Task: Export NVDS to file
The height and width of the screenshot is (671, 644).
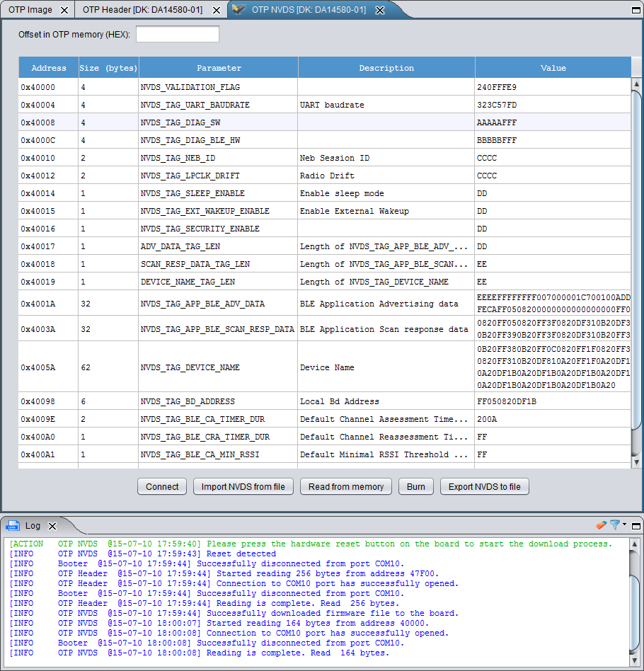Action: pyautogui.click(x=484, y=486)
